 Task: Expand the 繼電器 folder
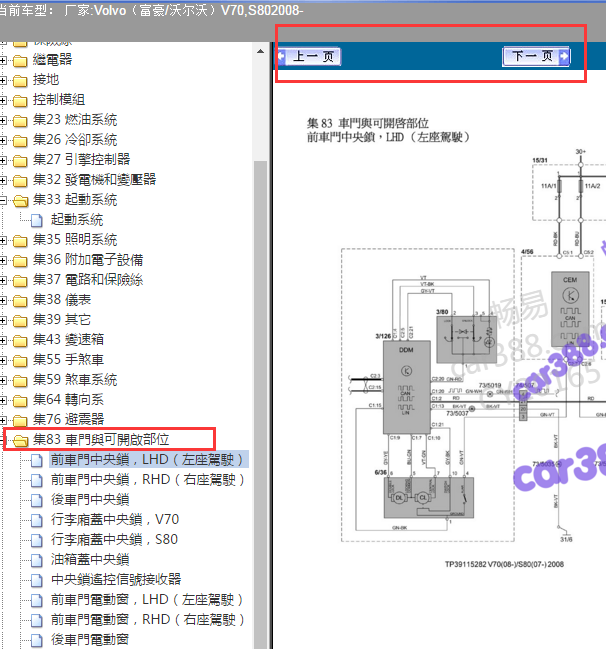click(x=2, y=60)
